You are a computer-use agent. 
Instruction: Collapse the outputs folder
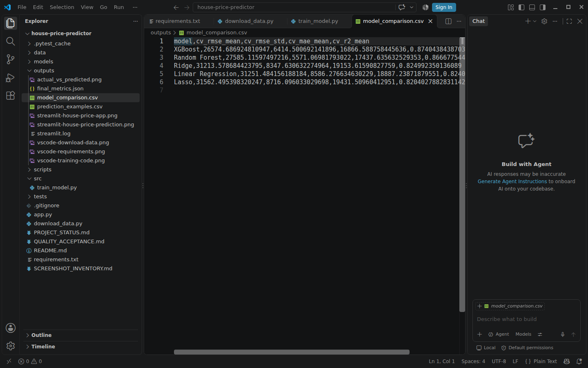coord(29,71)
